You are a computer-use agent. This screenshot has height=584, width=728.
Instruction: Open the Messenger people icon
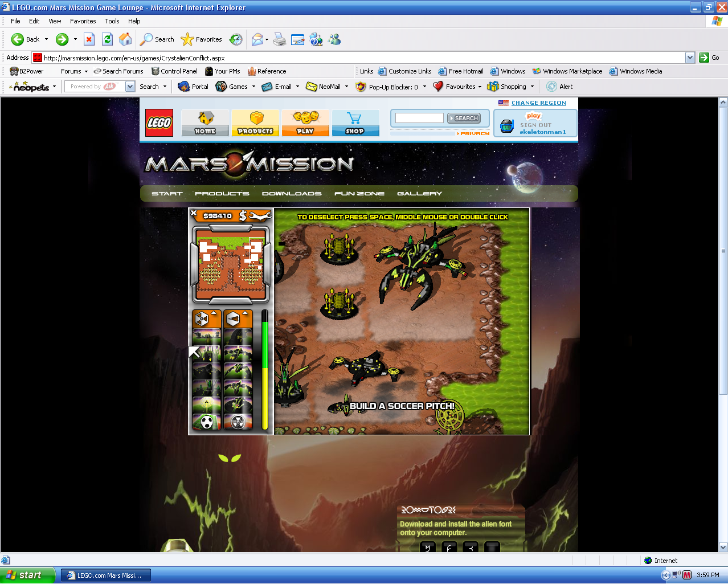pos(334,39)
